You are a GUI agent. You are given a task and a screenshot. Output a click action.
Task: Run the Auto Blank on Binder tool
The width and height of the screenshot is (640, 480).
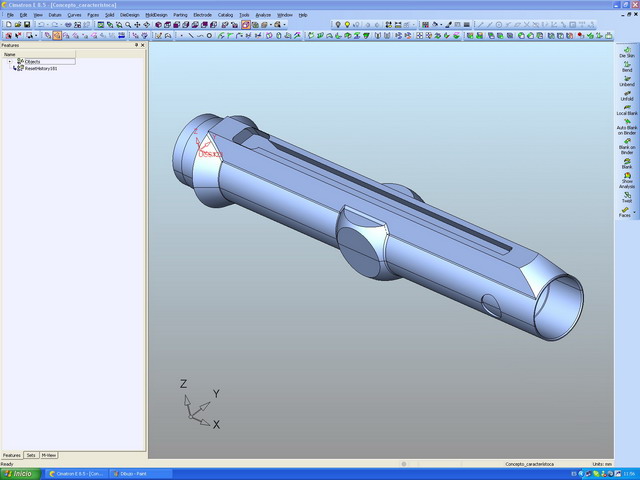[x=626, y=125]
